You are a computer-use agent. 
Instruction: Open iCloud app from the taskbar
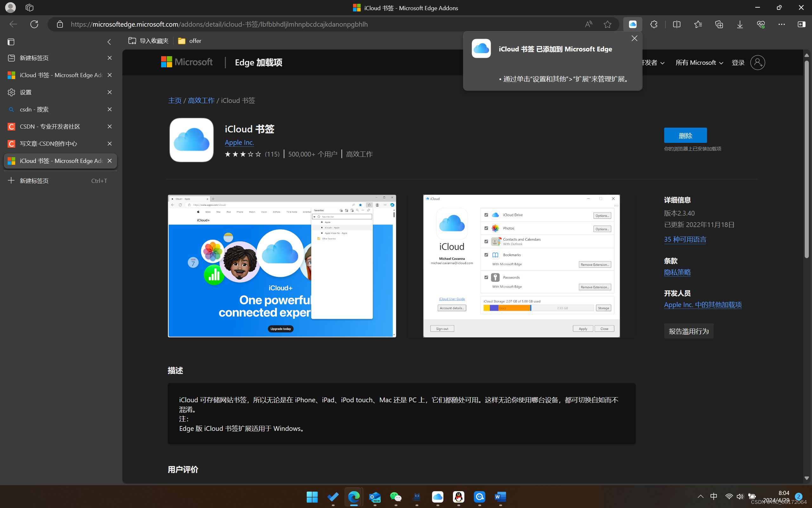pos(437,497)
